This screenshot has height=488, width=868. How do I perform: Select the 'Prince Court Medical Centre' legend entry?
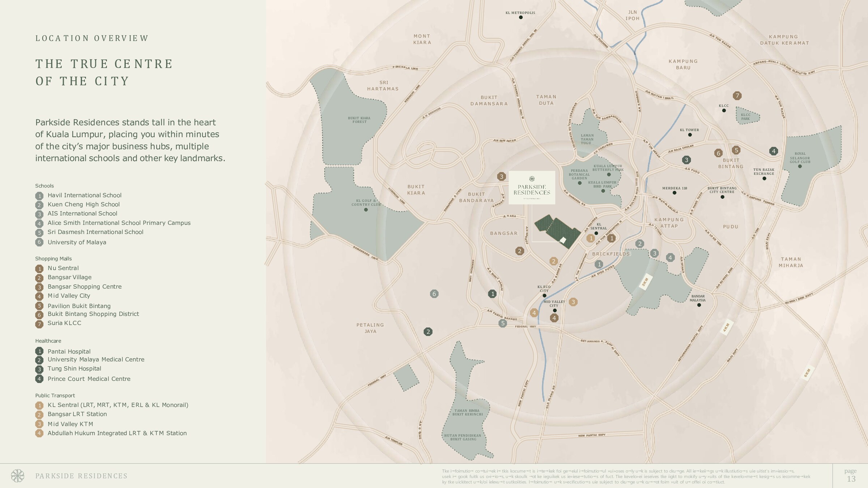[89, 379]
